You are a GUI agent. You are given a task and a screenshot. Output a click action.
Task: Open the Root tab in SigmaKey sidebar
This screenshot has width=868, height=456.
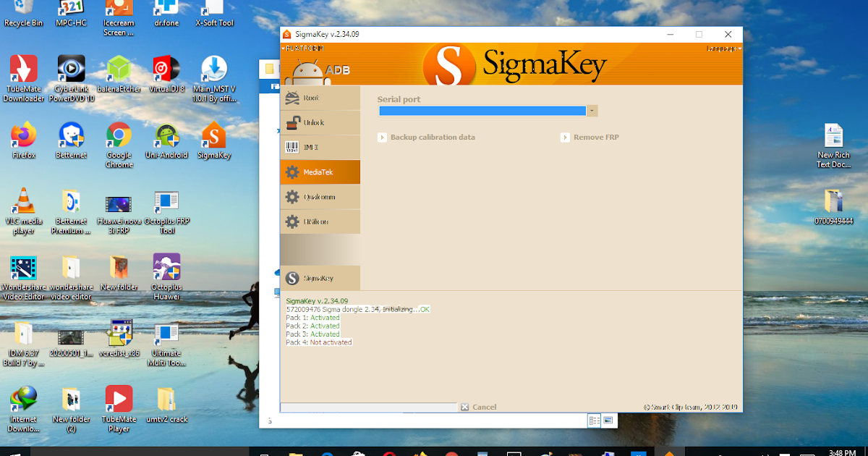tap(320, 98)
